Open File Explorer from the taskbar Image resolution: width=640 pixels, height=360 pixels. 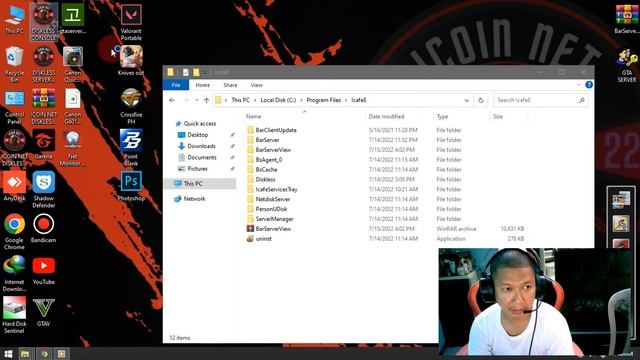click(x=25, y=353)
